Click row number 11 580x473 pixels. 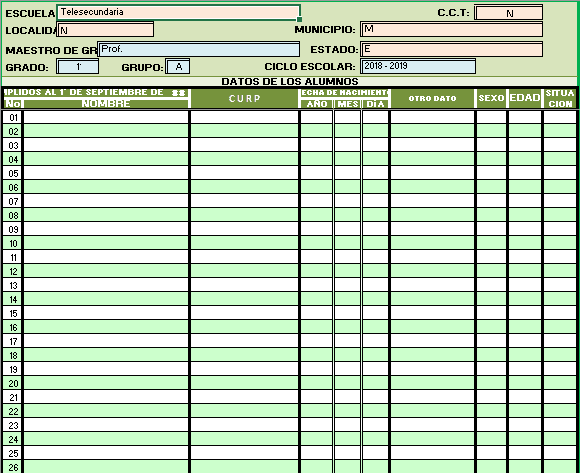pos(13,257)
